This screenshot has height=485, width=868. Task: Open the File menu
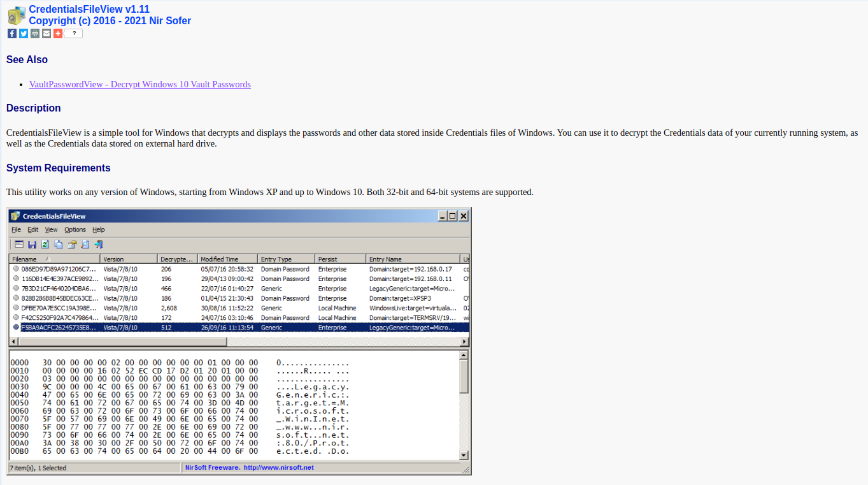(16, 229)
